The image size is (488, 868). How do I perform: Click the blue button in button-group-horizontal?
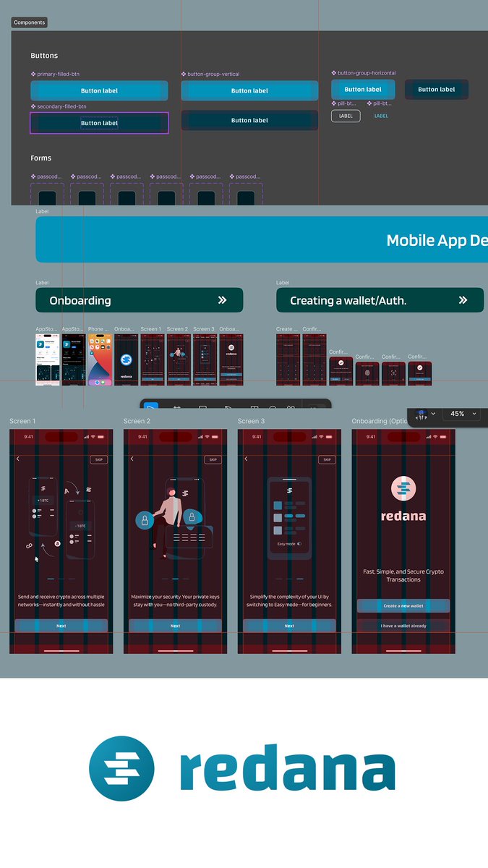point(363,90)
